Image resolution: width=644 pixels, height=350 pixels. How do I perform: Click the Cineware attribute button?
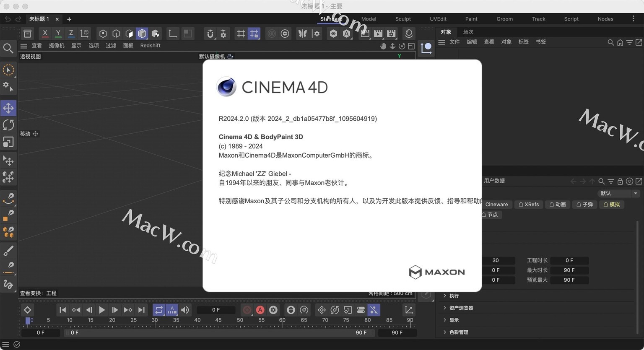point(496,205)
